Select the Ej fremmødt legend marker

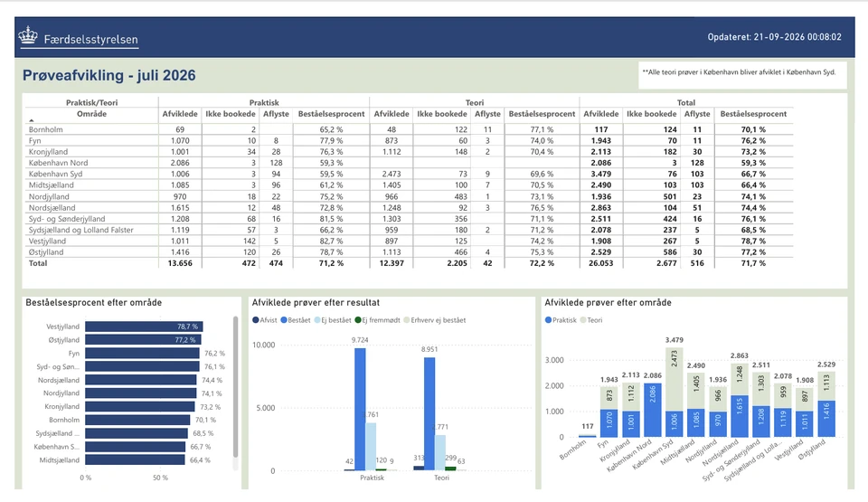pos(358,320)
